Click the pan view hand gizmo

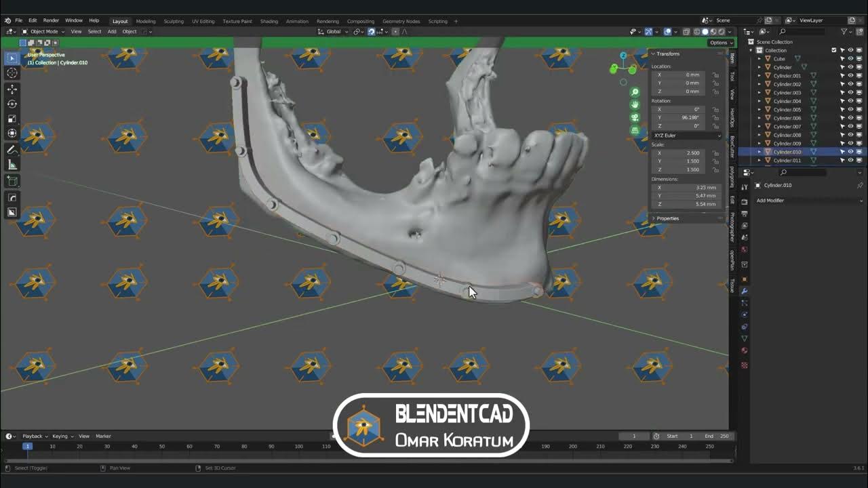(x=635, y=104)
